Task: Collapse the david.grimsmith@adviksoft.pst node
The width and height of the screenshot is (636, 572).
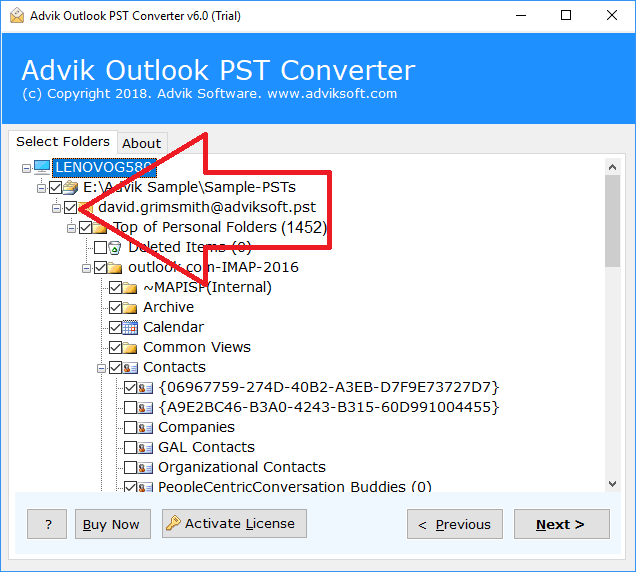Action: [x=56, y=209]
